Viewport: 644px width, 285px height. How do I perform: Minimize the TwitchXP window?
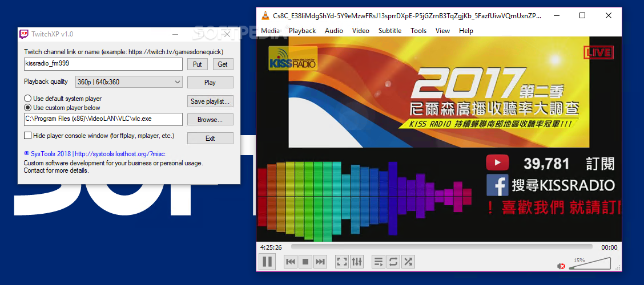(175, 34)
